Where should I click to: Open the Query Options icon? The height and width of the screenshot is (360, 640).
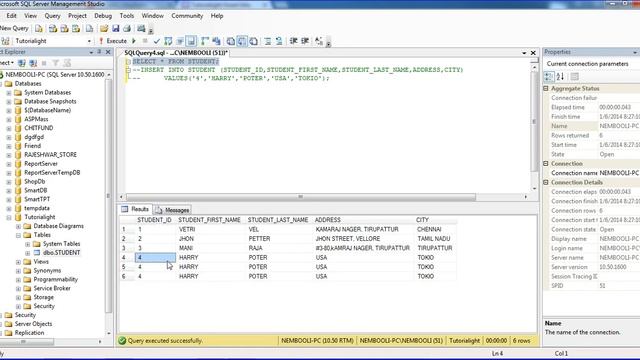click(x=180, y=41)
